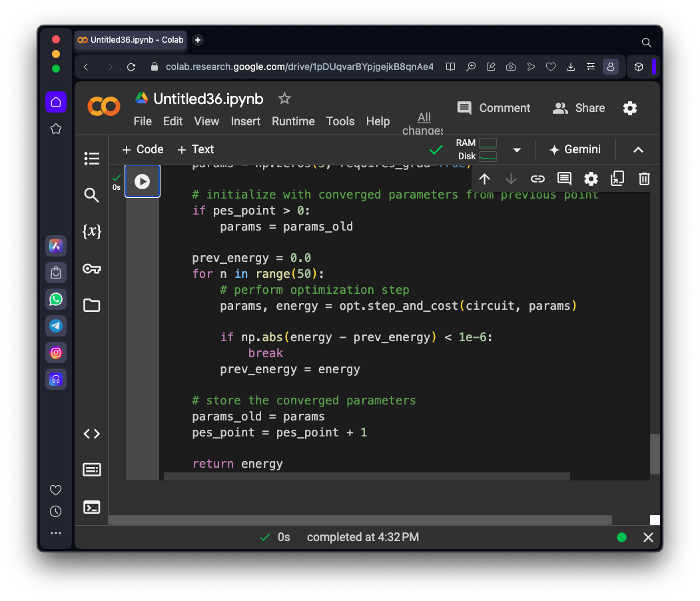Show the variables inspector panel
Viewport: 700px width, 601px height.
pyautogui.click(x=92, y=232)
